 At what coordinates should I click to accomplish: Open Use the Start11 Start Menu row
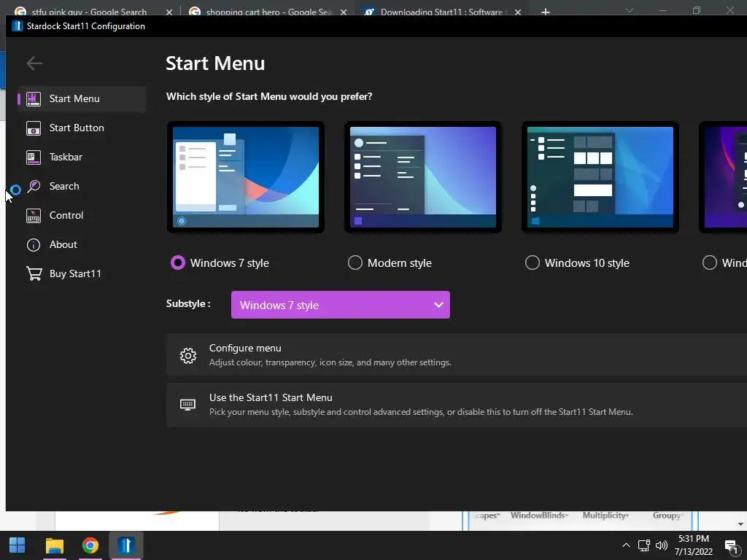tap(457, 405)
